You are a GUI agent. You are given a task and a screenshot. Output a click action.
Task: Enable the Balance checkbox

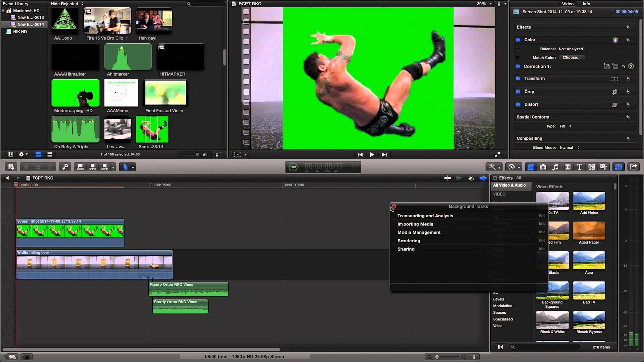[x=518, y=49]
